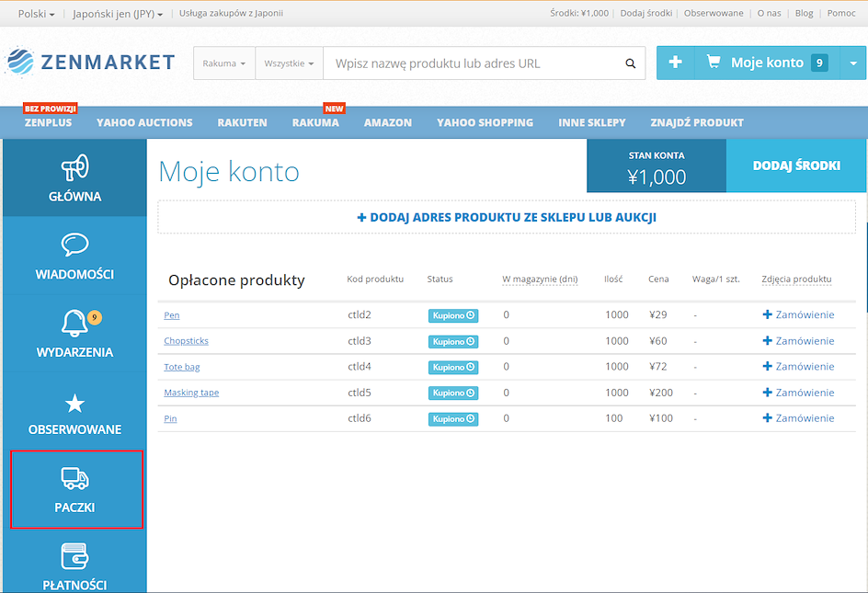The image size is (868, 593).
Task: Open the YAHOO SHOPPING tab
Action: (x=485, y=122)
